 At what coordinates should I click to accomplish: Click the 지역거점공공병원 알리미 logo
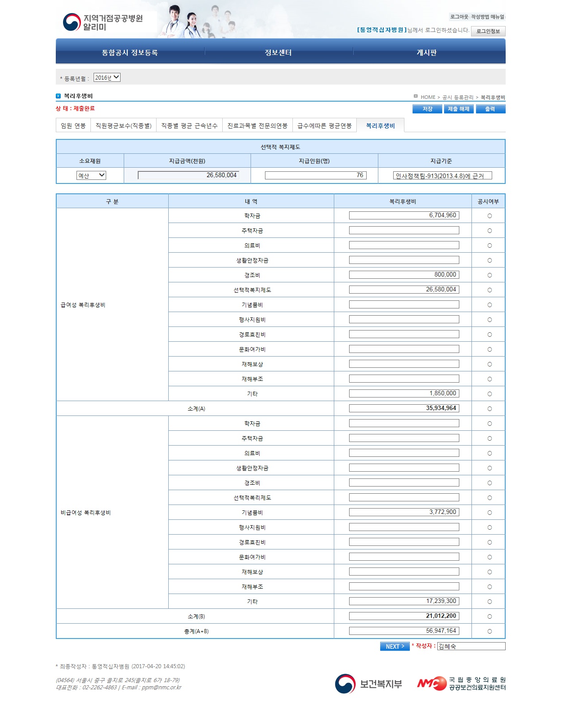pos(103,22)
